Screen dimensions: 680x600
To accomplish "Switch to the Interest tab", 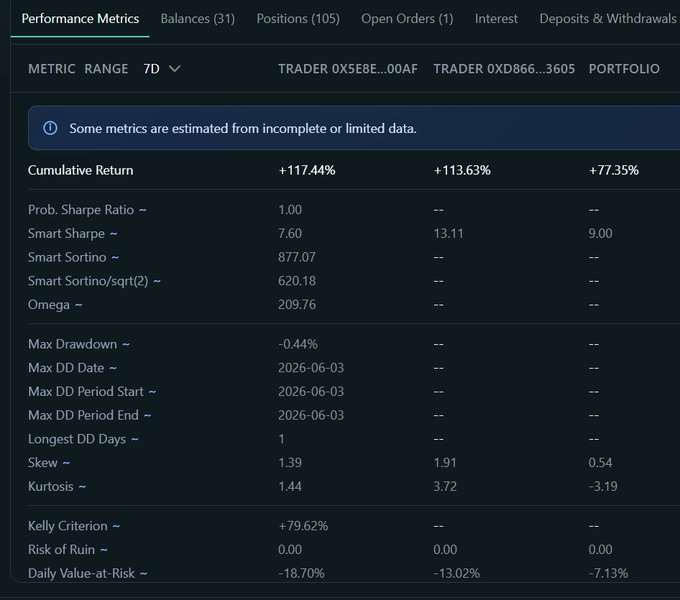I will click(496, 19).
